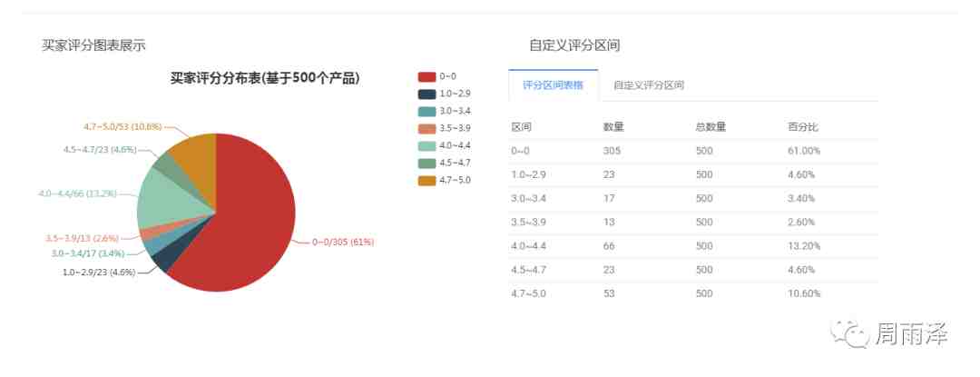
Task: Toggle the 0~0 legend red swatch
Action: pyautogui.click(x=426, y=76)
